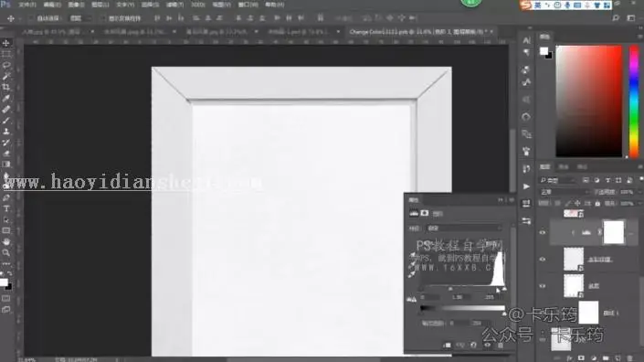Open the Window menu
The height and width of the screenshot is (362, 644).
[x=248, y=5]
